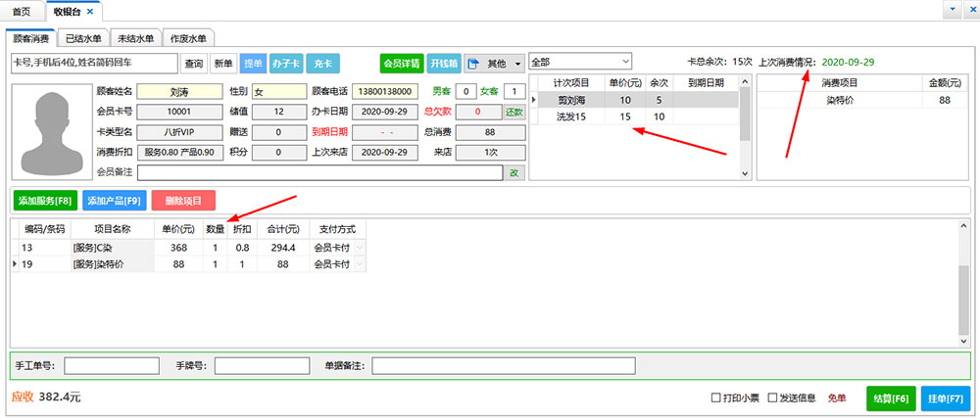Switch to the 已结水单 tab
The width and height of the screenshot is (980, 420).
click(82, 39)
